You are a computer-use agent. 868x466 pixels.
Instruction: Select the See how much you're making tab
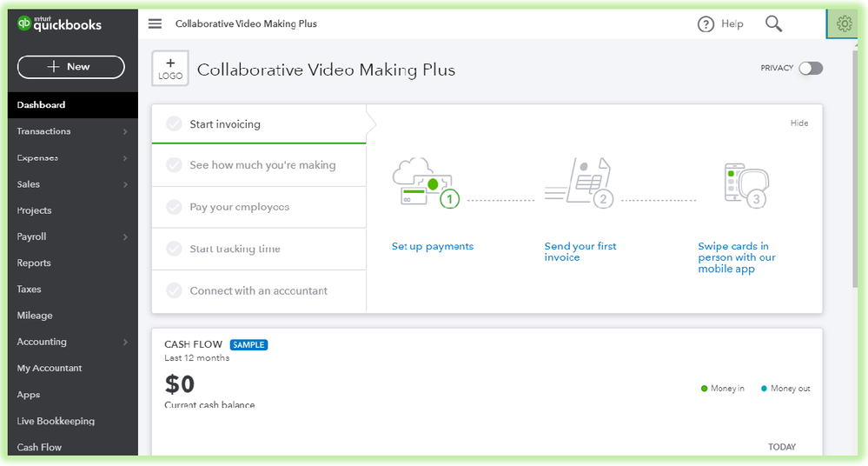(259, 165)
